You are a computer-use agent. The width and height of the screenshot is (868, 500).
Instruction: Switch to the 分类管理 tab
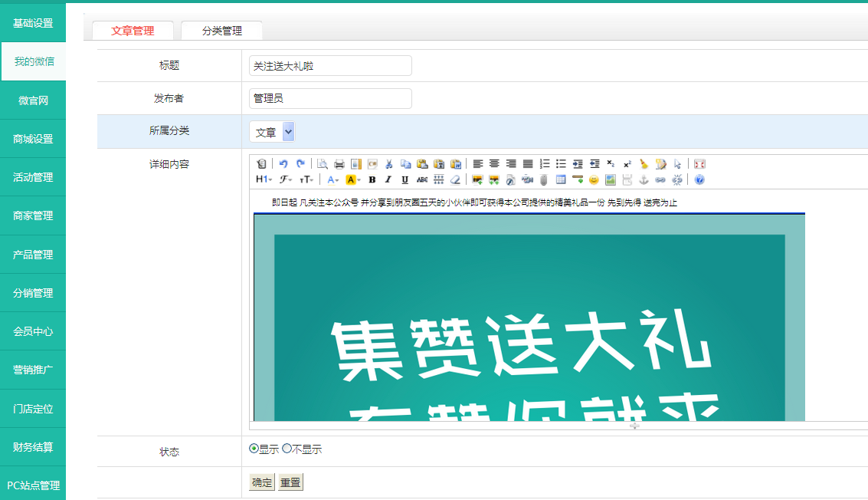point(222,31)
